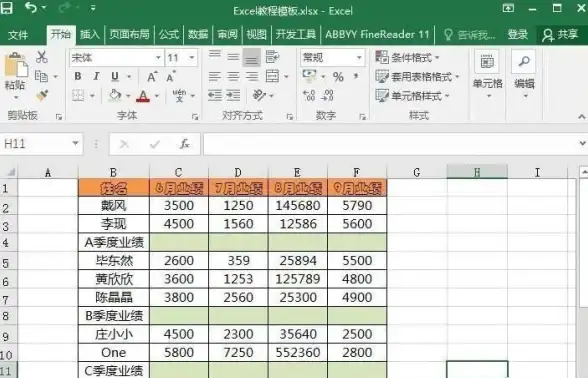This screenshot has width=588, height=378.
Task: Increase indent of cell content
Action: (x=233, y=95)
